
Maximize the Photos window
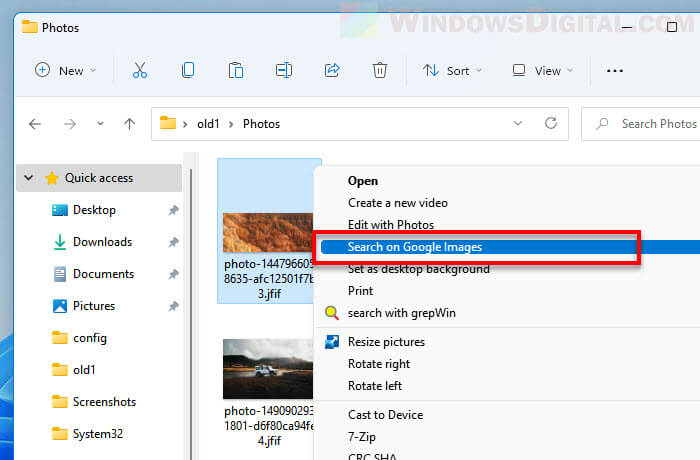[x=671, y=27]
